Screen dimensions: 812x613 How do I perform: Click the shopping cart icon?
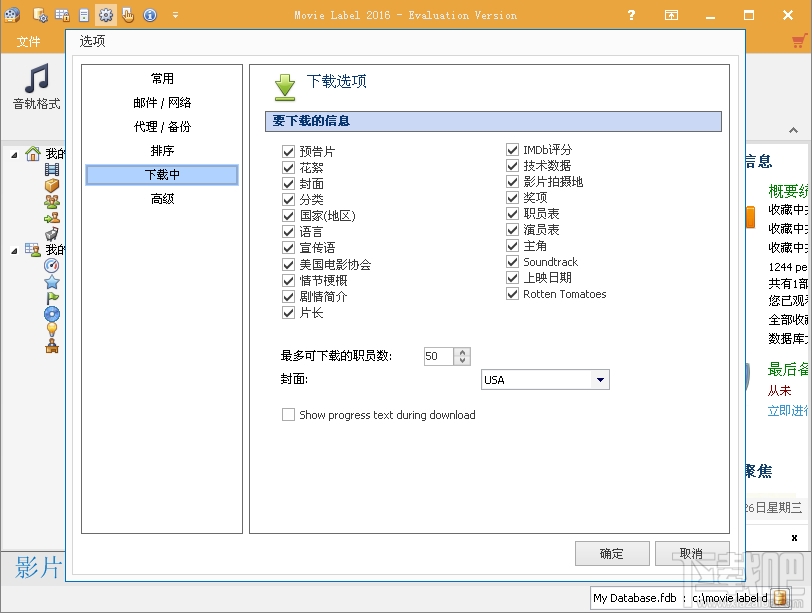(x=801, y=41)
